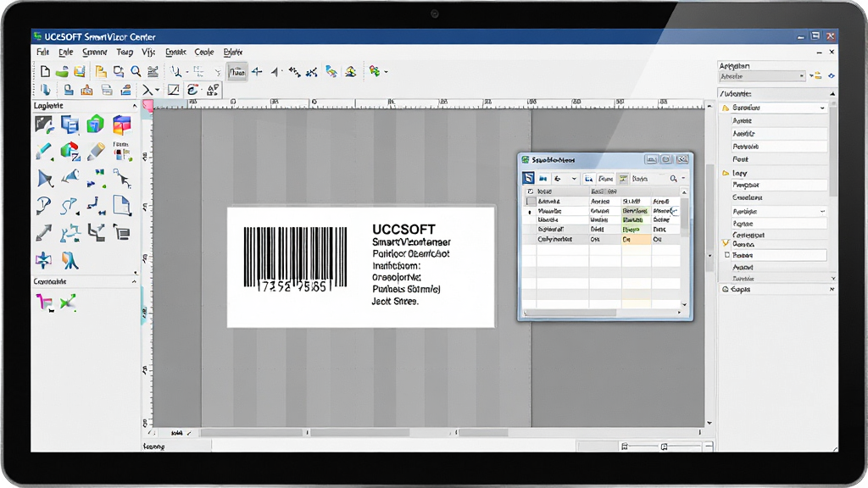
Task: Open the last item in the menu bar
Action: (232, 52)
